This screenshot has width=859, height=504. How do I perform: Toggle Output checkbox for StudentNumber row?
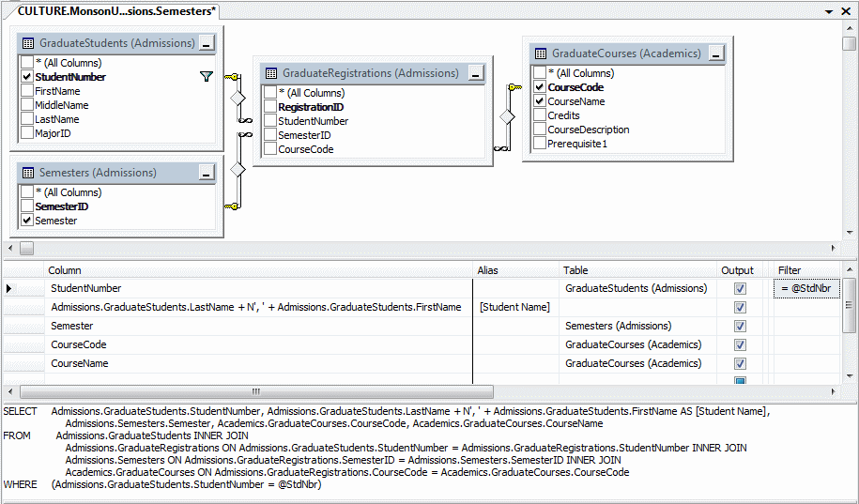(x=740, y=289)
